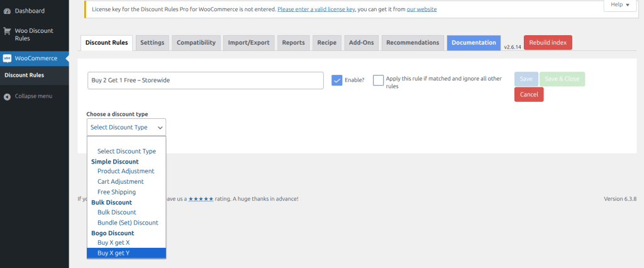Open the Reports tab
Image resolution: width=644 pixels, height=268 pixels.
pos(293,43)
